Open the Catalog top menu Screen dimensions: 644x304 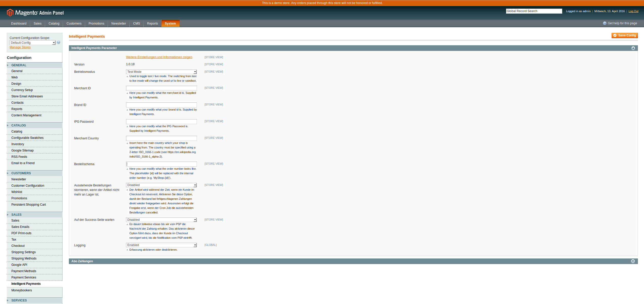(x=54, y=24)
